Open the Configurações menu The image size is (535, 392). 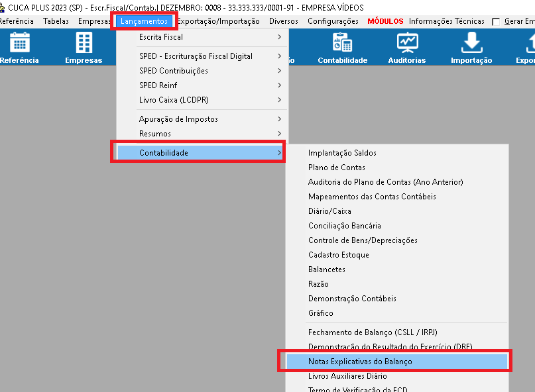(x=333, y=21)
